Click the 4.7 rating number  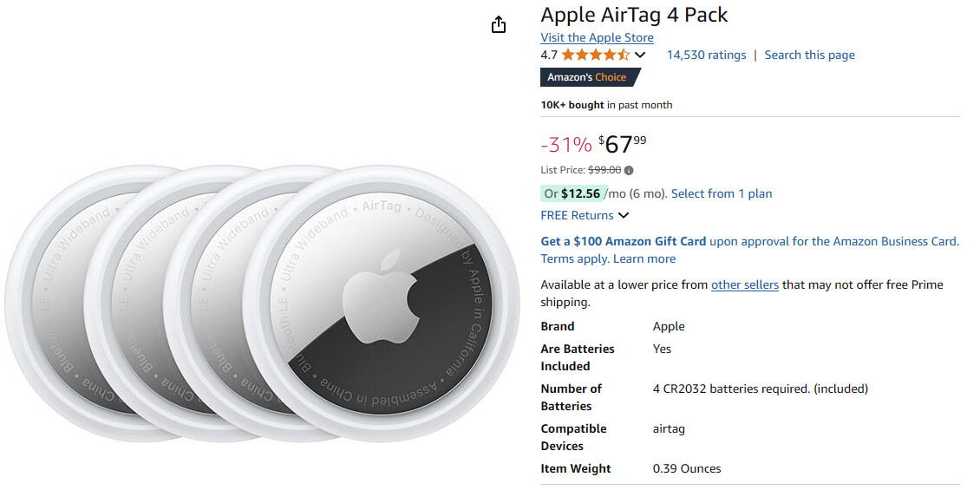549,55
